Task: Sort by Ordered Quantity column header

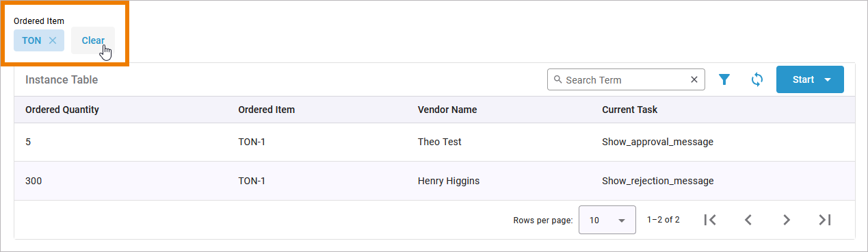Action: click(62, 110)
